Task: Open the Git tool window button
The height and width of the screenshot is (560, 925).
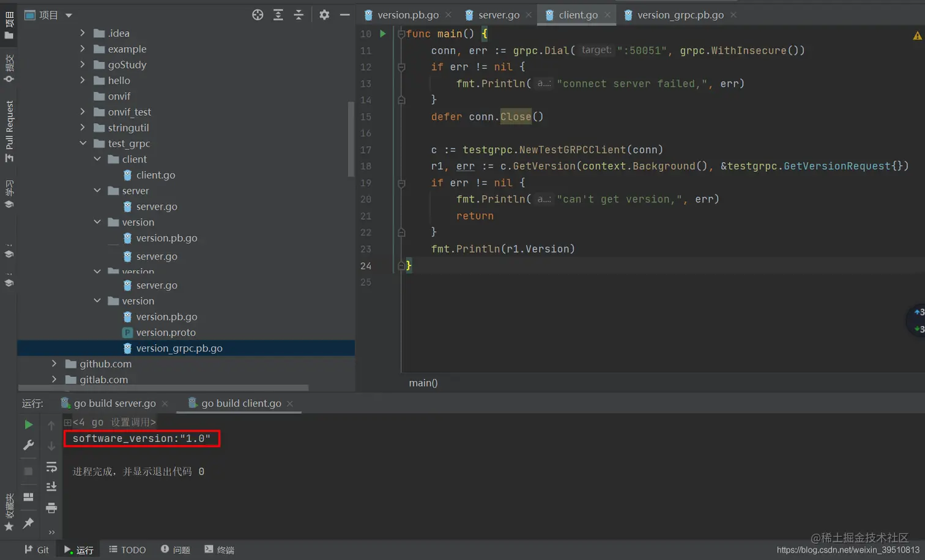Action: coord(37,550)
